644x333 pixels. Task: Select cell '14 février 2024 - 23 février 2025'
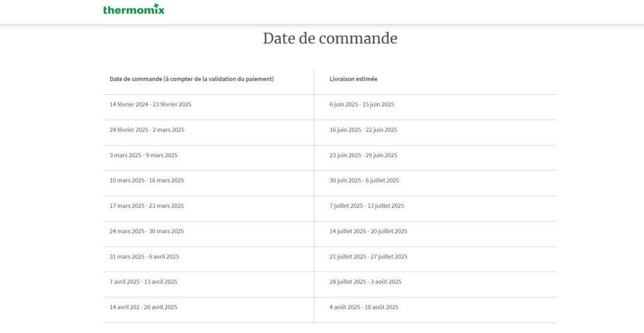coord(150,104)
